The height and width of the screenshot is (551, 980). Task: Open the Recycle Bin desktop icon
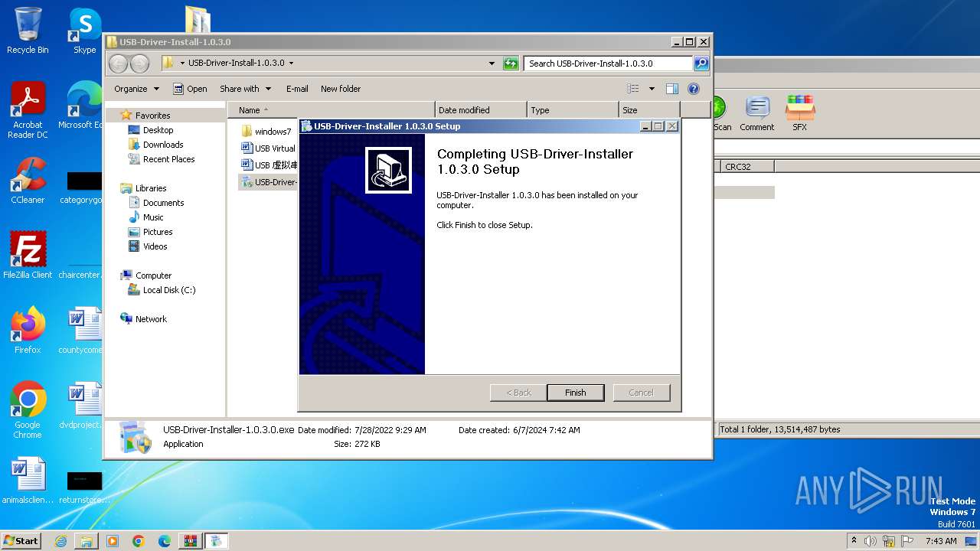tap(28, 31)
